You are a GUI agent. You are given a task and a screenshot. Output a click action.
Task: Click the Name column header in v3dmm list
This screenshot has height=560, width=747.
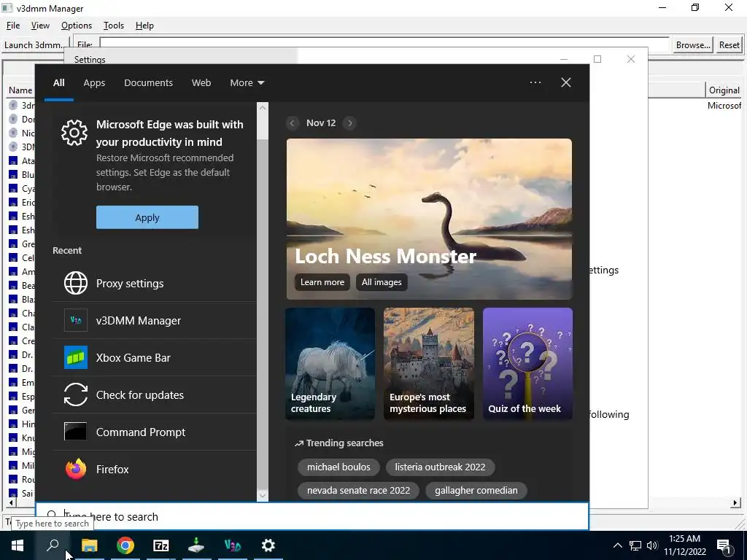click(20, 90)
